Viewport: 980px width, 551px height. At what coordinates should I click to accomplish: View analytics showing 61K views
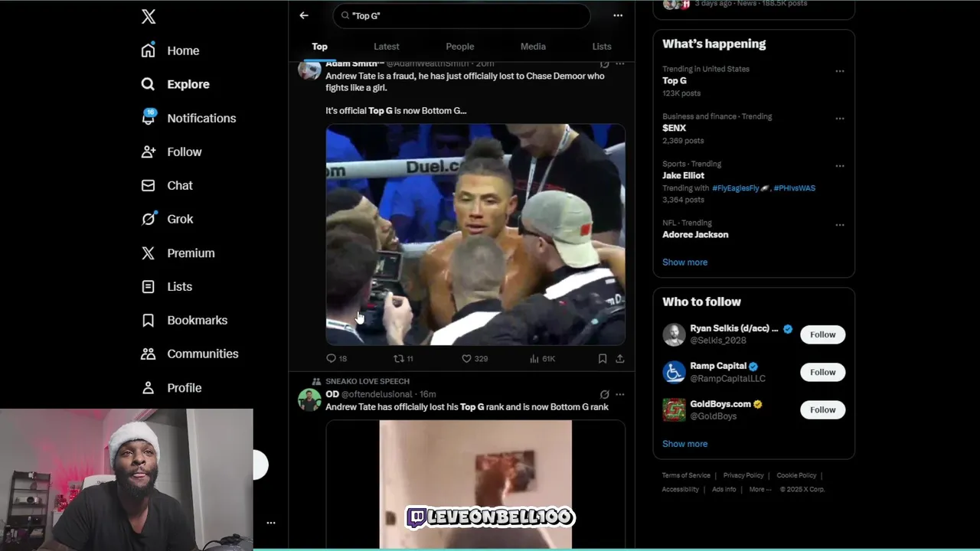click(x=542, y=358)
